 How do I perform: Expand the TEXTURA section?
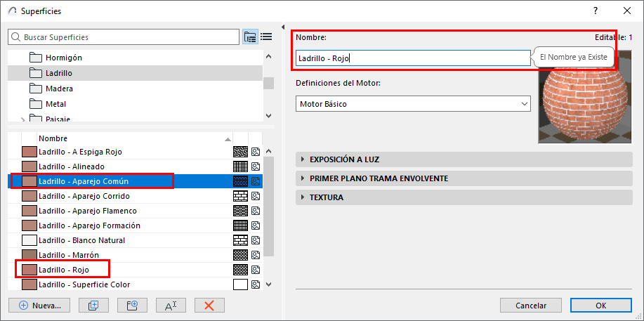click(326, 197)
